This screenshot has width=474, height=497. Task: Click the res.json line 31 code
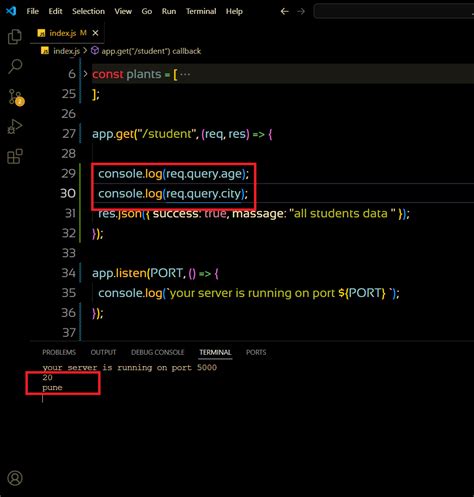tap(254, 213)
